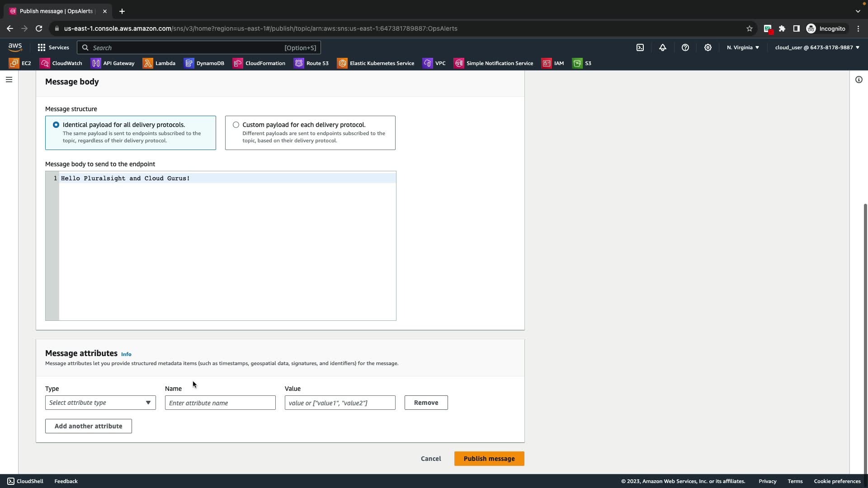Image resolution: width=868 pixels, height=488 pixels.
Task: Click the Publish message button
Action: pyautogui.click(x=489, y=459)
